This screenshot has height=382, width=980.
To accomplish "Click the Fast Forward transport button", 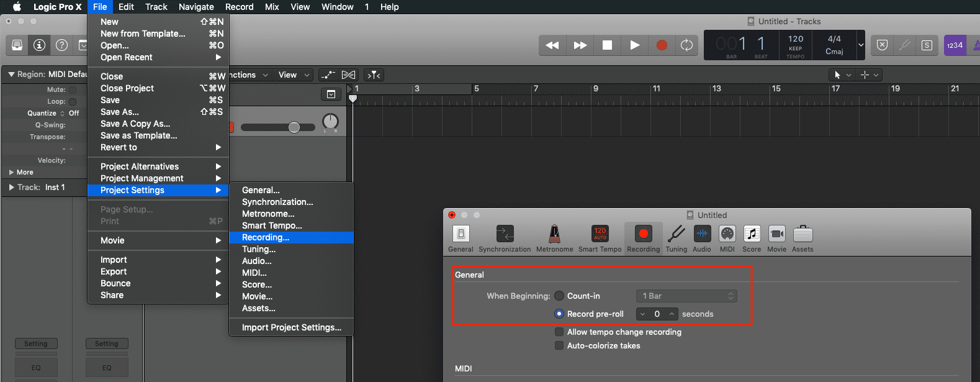I will [580, 45].
